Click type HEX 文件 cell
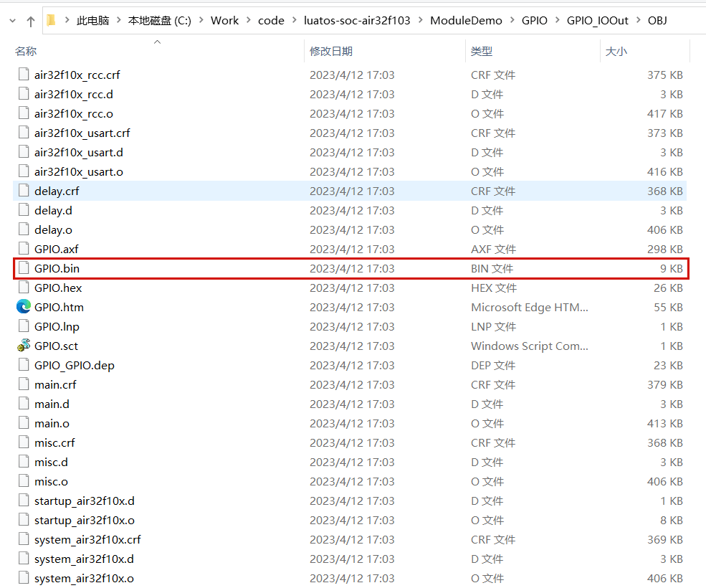 pyautogui.click(x=494, y=288)
